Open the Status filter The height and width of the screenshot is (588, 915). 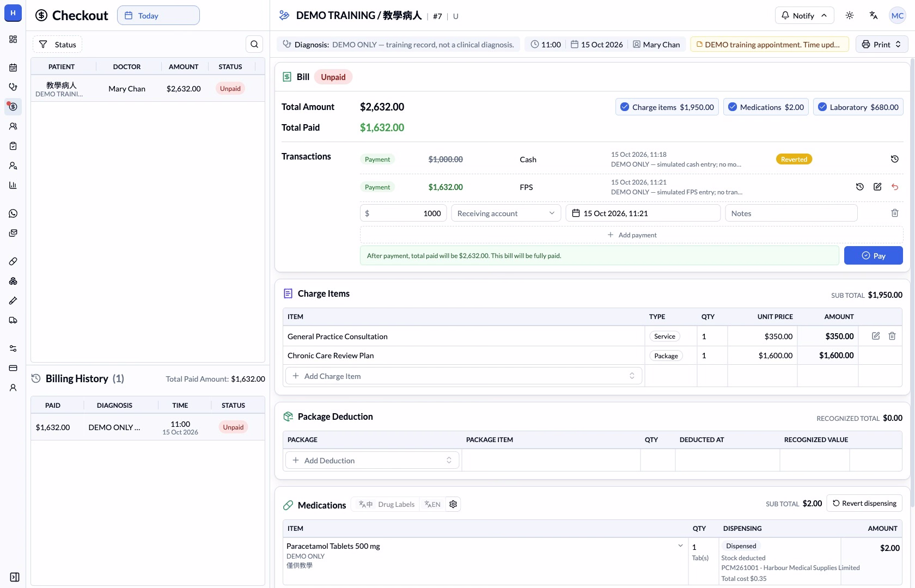[x=57, y=44]
